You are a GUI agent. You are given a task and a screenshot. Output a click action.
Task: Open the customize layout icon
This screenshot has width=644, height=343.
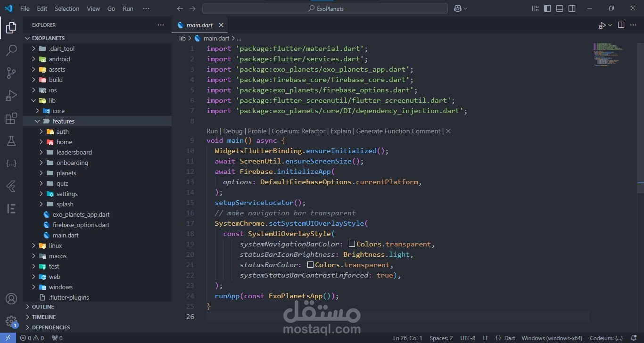pos(535,8)
